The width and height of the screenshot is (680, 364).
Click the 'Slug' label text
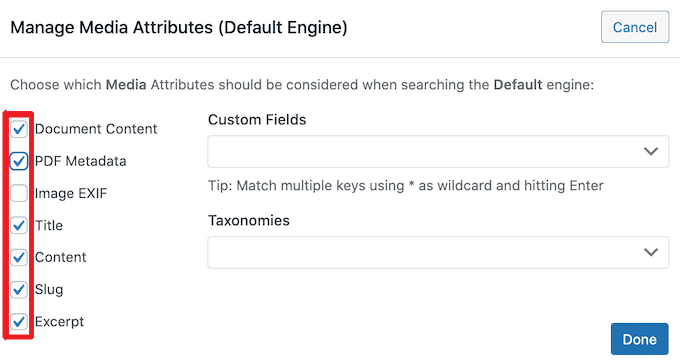click(x=49, y=289)
